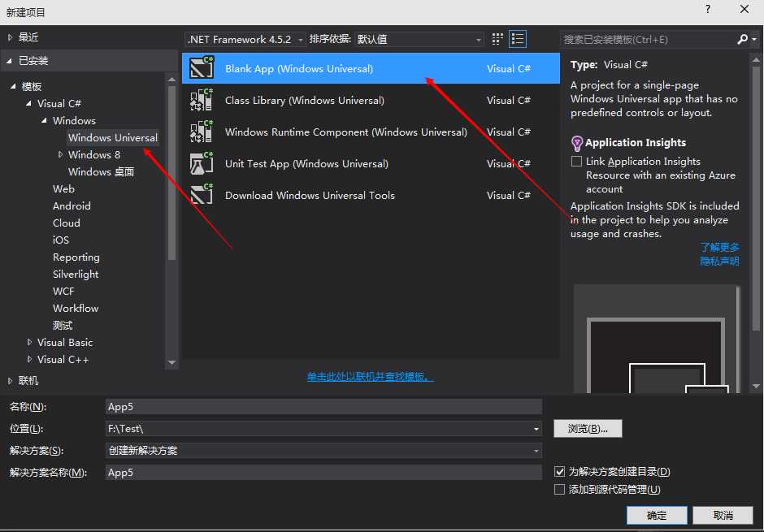Select 测试 template category

63,325
